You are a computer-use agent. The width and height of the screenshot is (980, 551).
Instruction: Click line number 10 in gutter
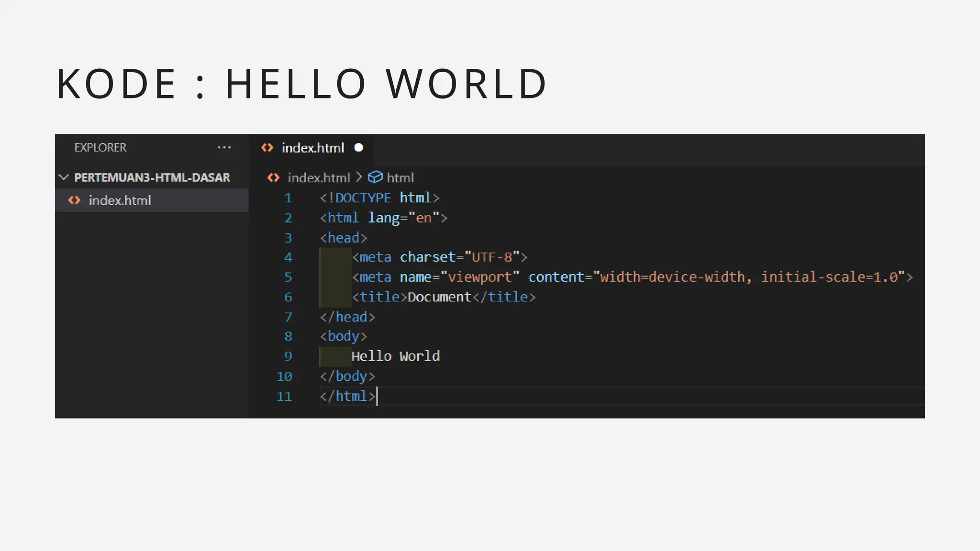284,376
